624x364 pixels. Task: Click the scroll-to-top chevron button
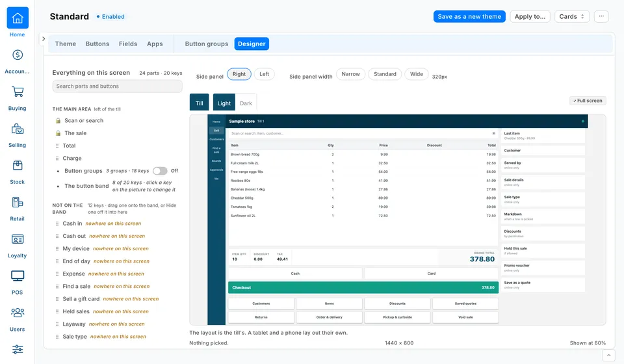(608, 356)
